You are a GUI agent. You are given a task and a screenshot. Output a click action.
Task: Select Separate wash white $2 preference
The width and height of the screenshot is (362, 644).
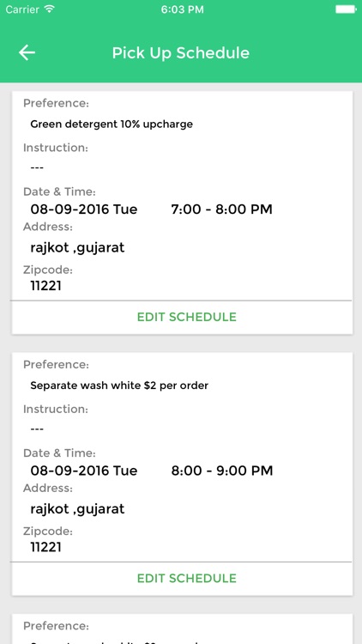pos(119,386)
